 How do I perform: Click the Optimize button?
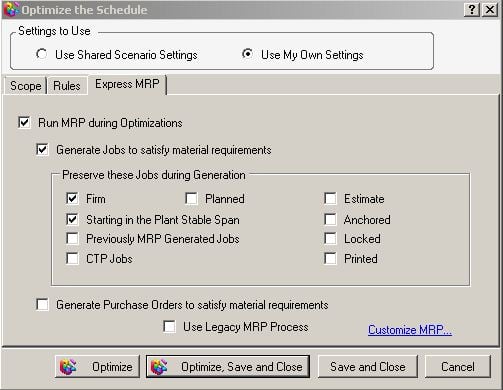coord(97,367)
